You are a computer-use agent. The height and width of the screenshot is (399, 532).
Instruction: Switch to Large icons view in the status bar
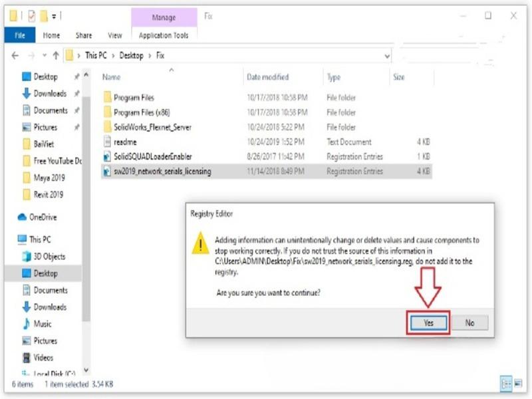pos(518,384)
